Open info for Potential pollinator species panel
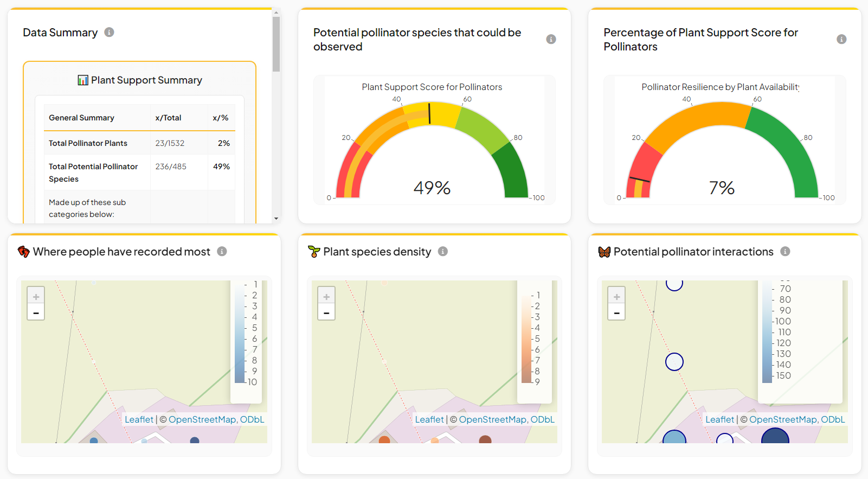 point(551,40)
